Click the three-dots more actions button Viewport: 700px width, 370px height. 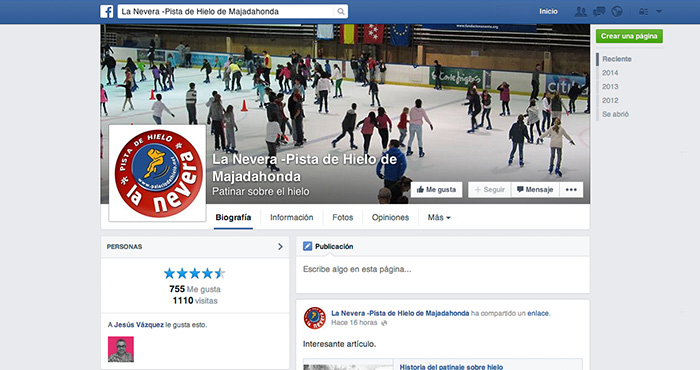(571, 190)
